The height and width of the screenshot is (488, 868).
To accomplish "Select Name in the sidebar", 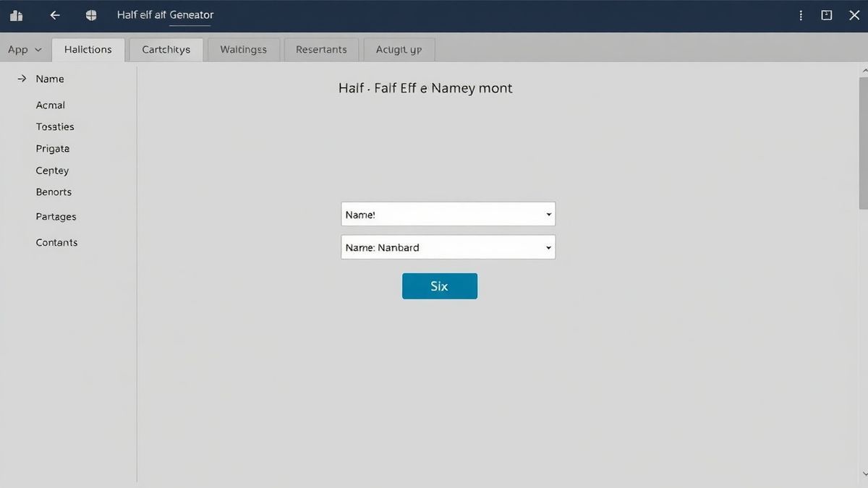I will pyautogui.click(x=50, y=79).
